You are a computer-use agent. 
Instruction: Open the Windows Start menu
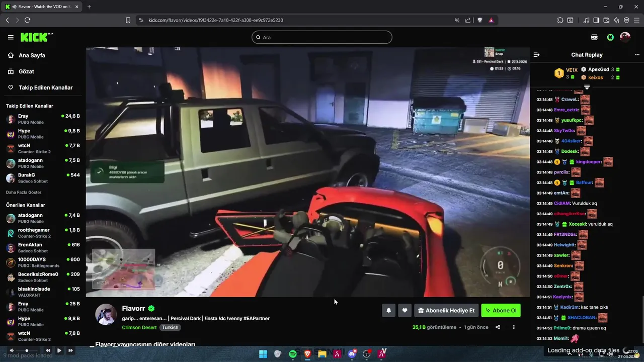[263, 354]
